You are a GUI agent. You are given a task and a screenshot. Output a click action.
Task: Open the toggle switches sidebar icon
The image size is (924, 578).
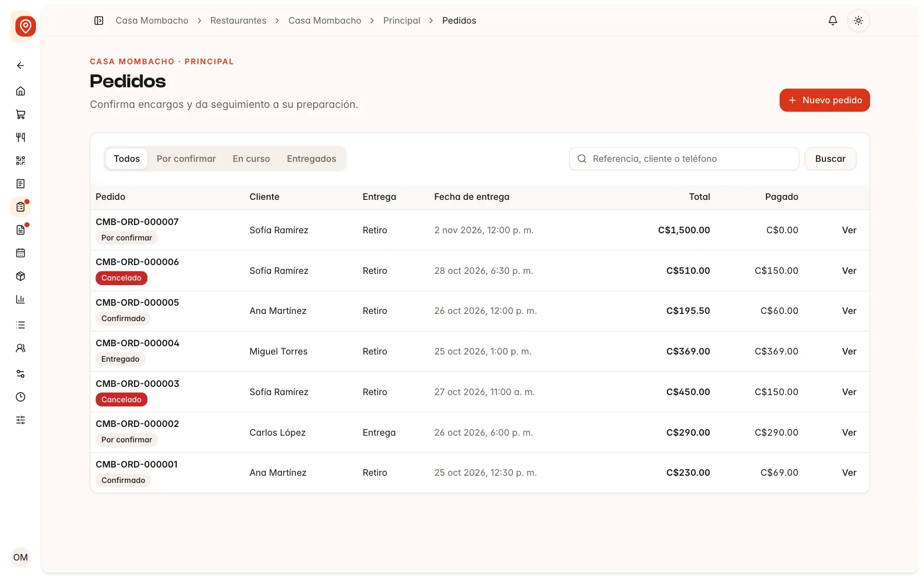[x=21, y=374]
